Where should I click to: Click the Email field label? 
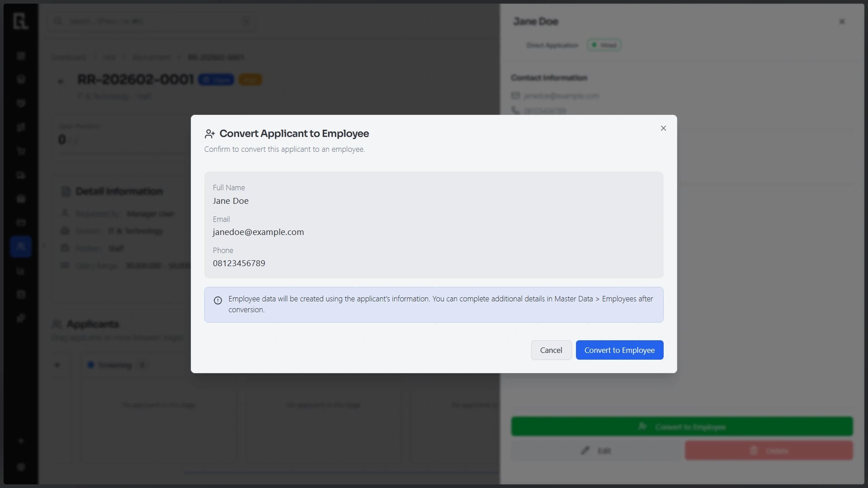[x=221, y=219]
